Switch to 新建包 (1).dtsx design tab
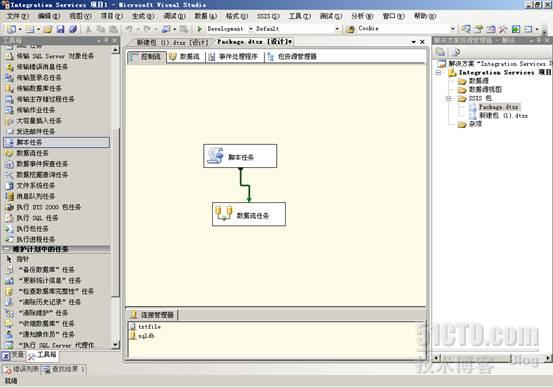553x388 pixels. 172,42
